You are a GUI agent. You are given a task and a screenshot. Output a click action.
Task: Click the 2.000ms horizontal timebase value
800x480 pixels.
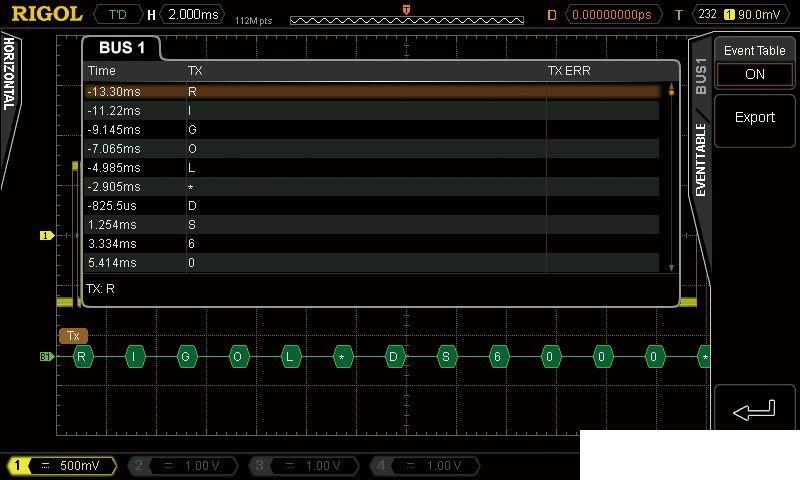click(x=193, y=15)
